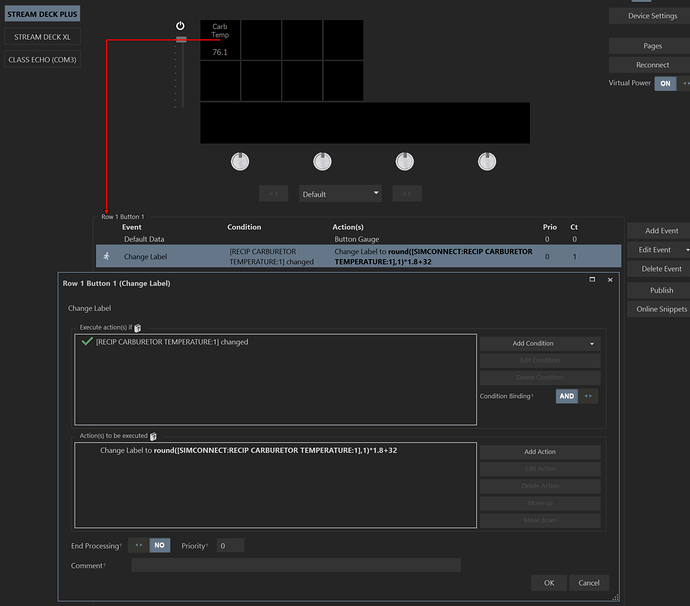Toggle End Processing NO switch
The width and height of the screenshot is (690, 606).
[x=149, y=545]
